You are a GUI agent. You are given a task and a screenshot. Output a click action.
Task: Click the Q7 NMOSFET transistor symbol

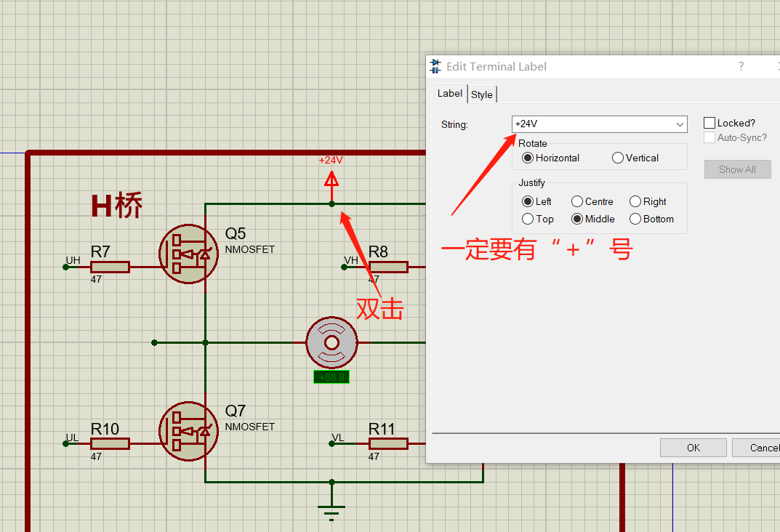188,431
